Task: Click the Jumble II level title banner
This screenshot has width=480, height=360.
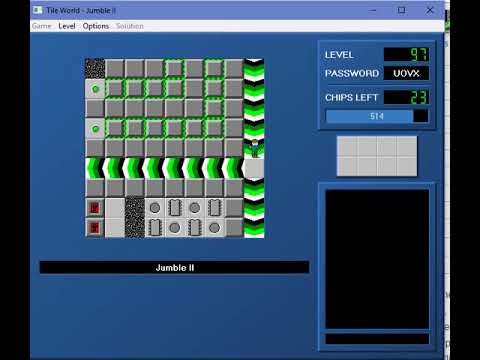Action: pyautogui.click(x=174, y=268)
